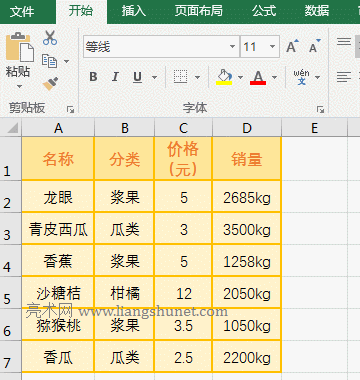Click the Cut scissors icon
This screenshot has height=380, width=360.
point(50,38)
